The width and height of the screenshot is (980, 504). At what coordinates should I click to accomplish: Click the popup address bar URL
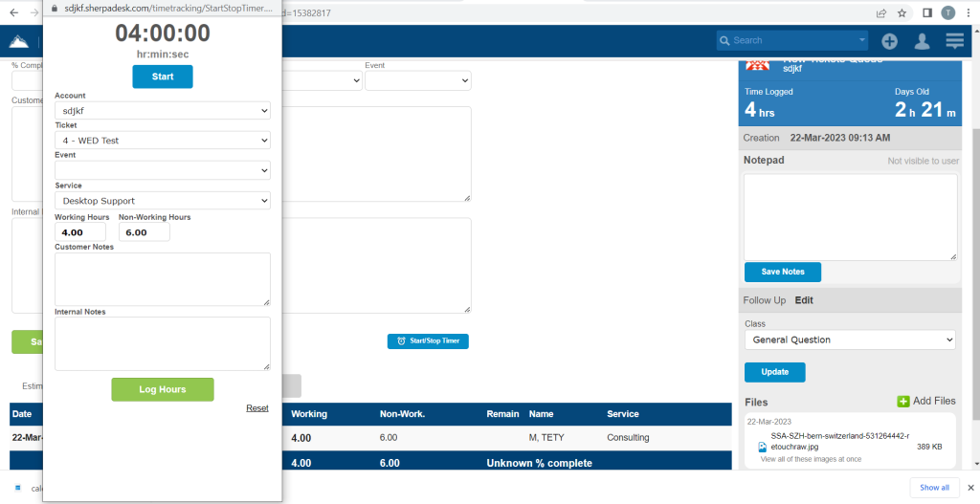pos(168,9)
